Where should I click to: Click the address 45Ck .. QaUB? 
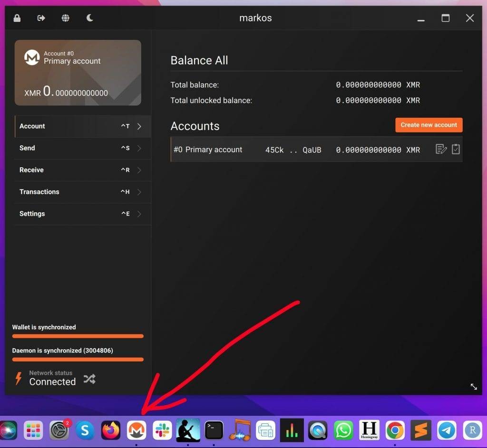tap(293, 150)
